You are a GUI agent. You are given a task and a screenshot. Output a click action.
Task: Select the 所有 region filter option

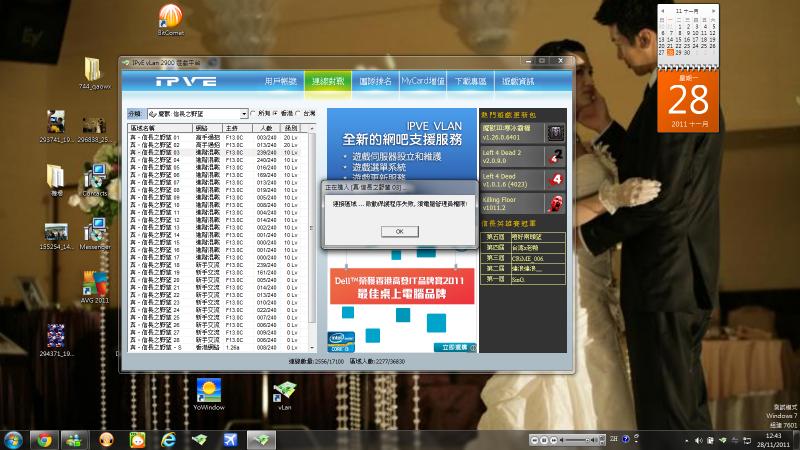pyautogui.click(x=253, y=114)
